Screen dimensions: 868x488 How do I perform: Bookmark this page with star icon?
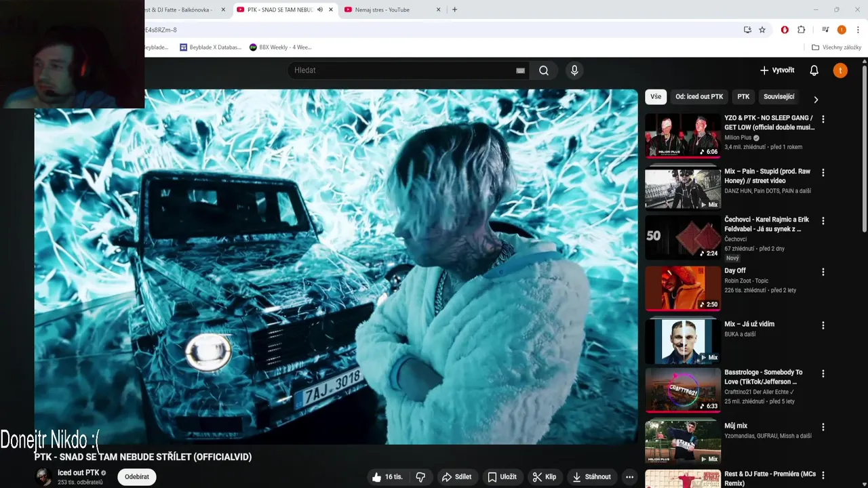pyautogui.click(x=762, y=30)
